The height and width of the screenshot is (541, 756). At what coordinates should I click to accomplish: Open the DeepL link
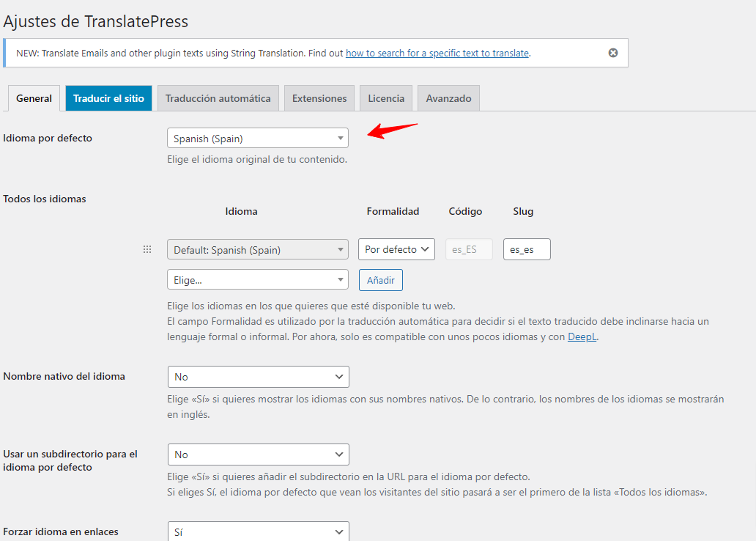[582, 337]
